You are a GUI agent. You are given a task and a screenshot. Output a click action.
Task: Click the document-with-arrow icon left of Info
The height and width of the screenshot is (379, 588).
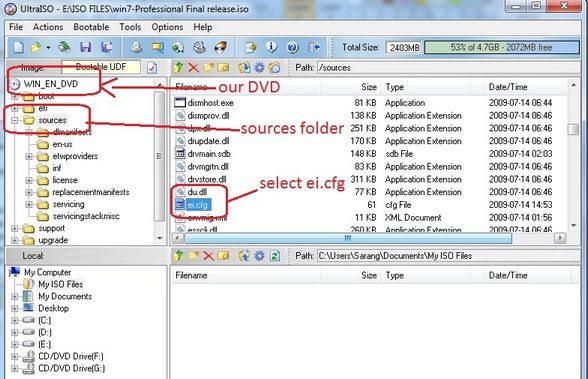250,47
